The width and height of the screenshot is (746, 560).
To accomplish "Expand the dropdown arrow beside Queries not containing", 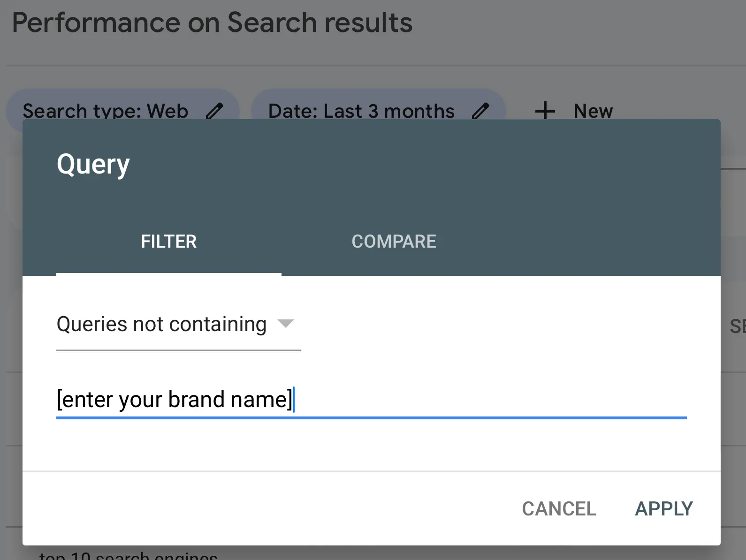I will pyautogui.click(x=285, y=324).
